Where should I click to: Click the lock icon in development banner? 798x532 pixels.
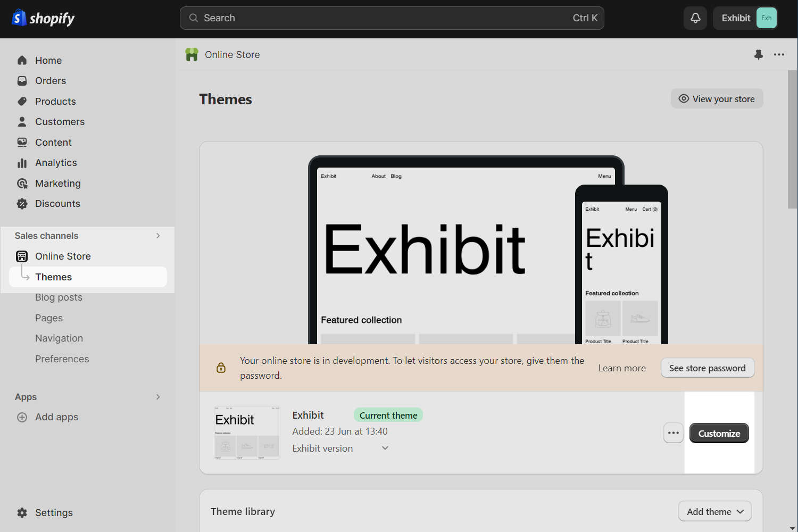pos(221,368)
